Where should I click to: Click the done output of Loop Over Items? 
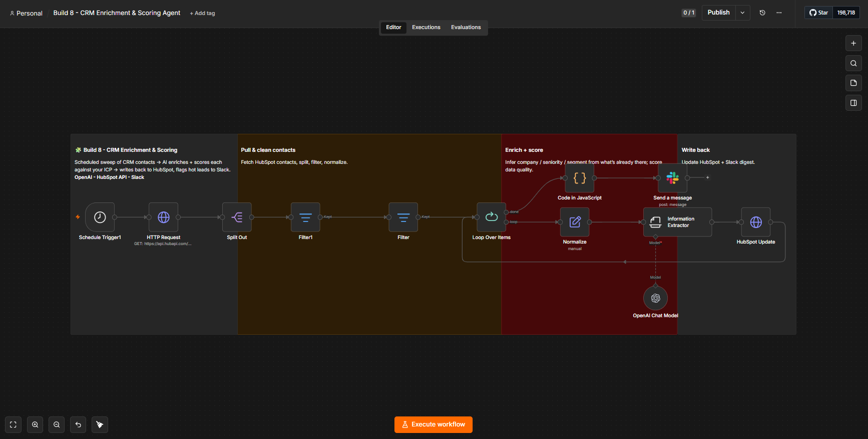[507, 212]
